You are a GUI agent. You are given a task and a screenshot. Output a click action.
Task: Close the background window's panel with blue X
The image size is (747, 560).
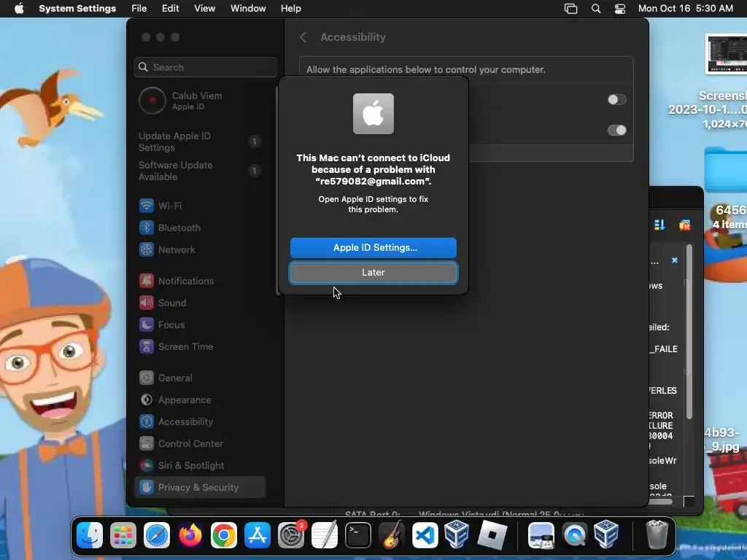click(675, 260)
